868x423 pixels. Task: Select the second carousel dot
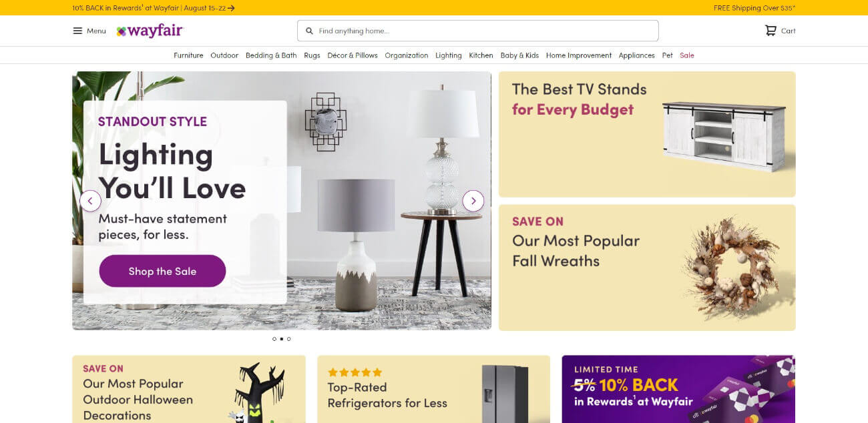pyautogui.click(x=282, y=339)
